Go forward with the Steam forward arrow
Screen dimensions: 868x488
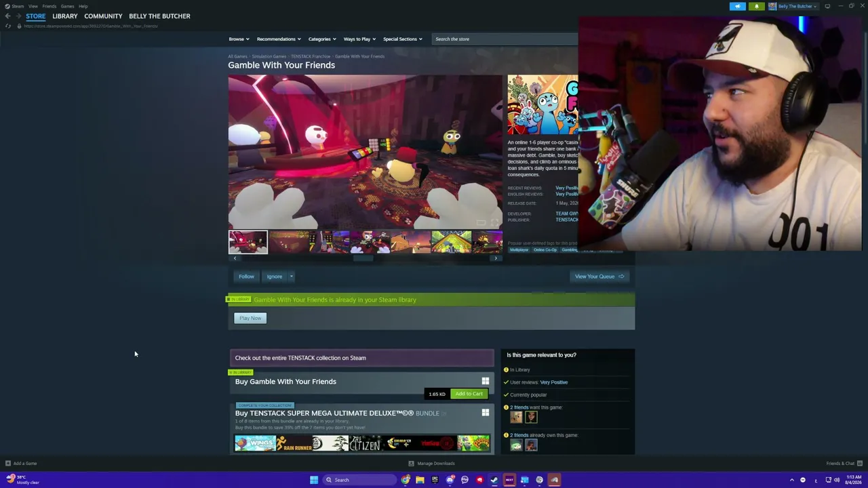(x=18, y=16)
